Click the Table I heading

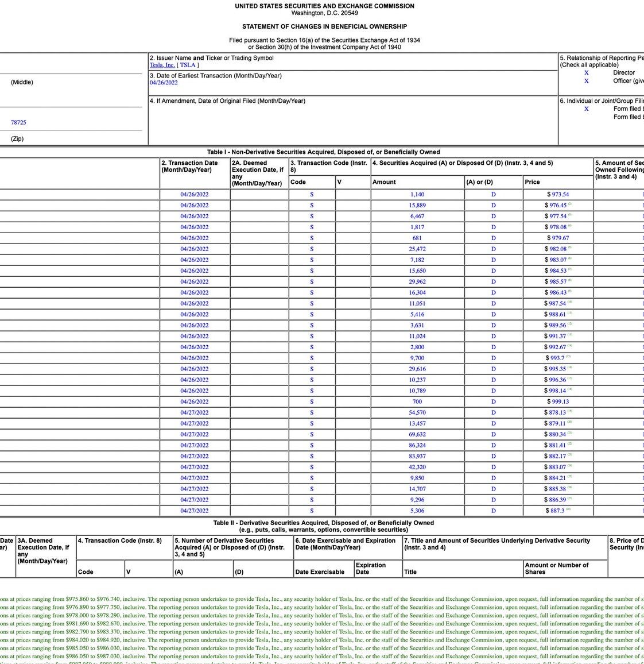[x=323, y=152]
